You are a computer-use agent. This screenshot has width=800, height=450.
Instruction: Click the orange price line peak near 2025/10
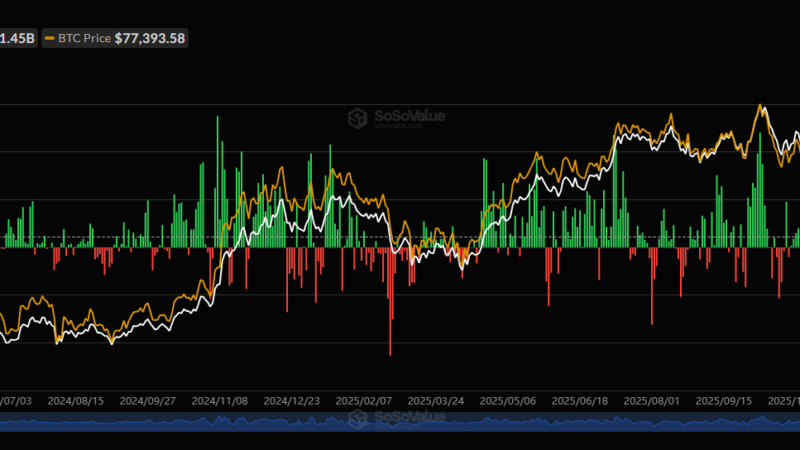760,106
